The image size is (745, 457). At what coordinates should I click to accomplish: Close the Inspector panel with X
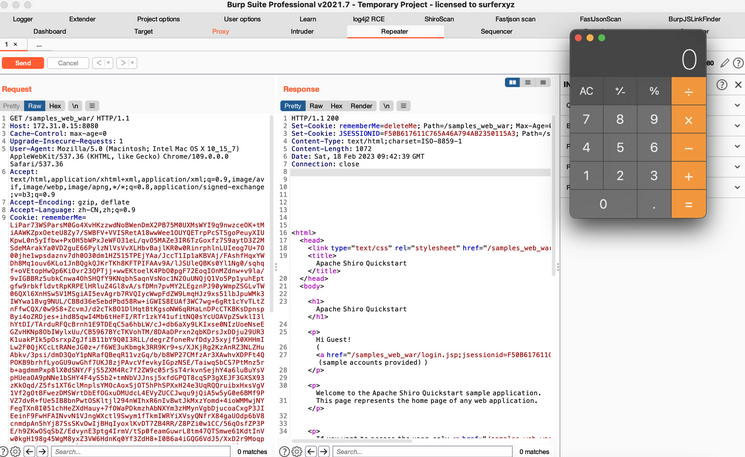738,85
